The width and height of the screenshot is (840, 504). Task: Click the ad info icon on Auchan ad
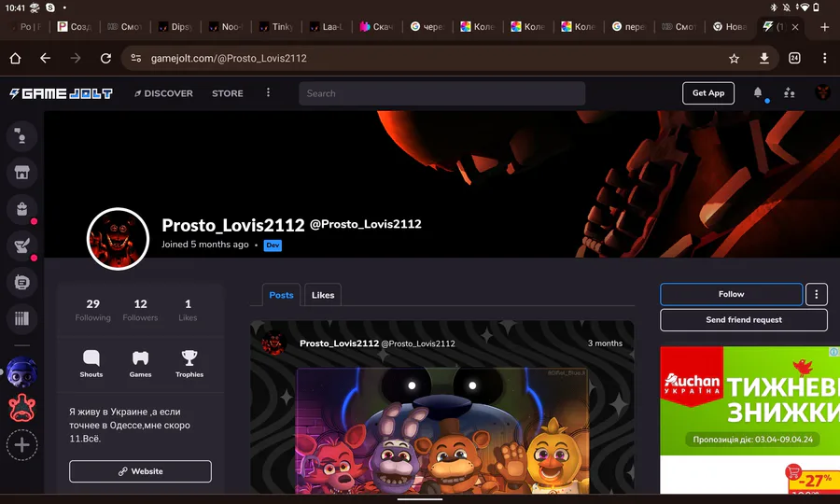pyautogui.click(x=834, y=352)
